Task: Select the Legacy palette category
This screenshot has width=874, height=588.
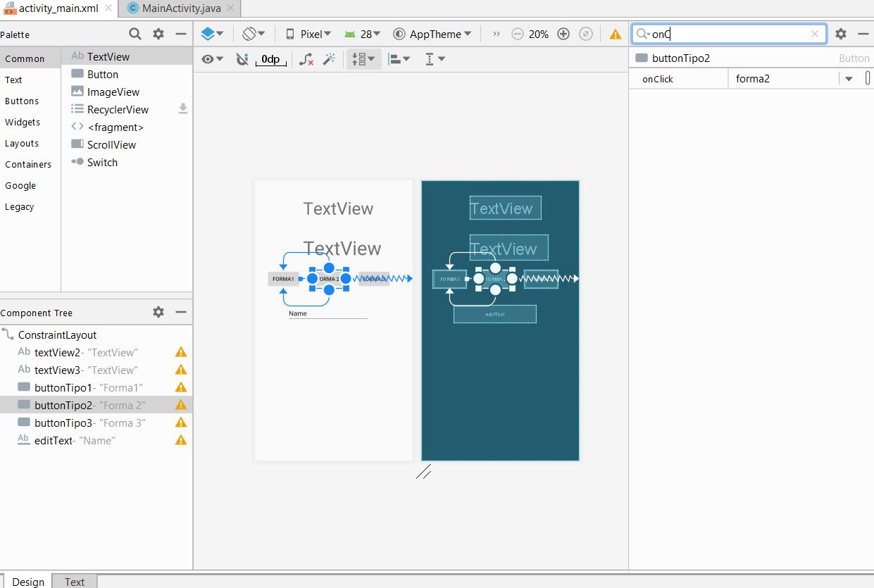Action: (30, 206)
